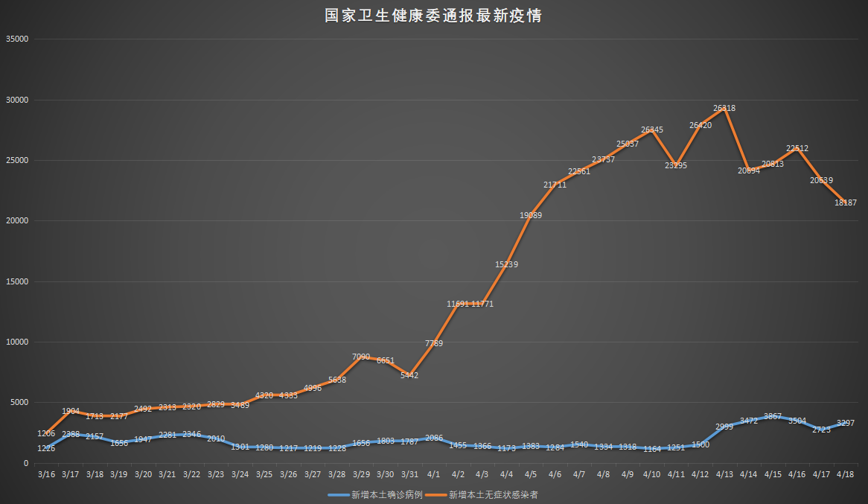Select the 4/13 date on x-axis

pyautogui.click(x=724, y=475)
